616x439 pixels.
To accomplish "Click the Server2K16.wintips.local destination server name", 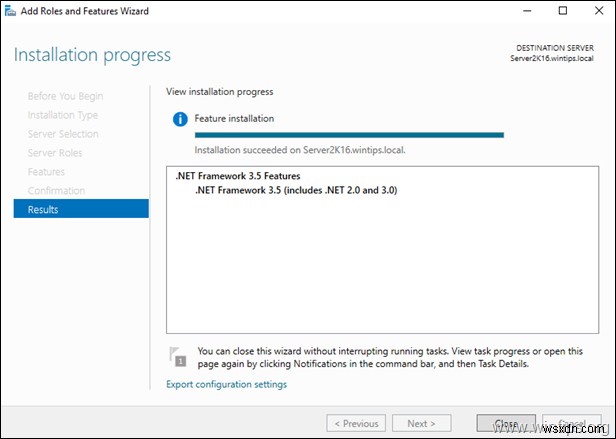I will (552, 59).
